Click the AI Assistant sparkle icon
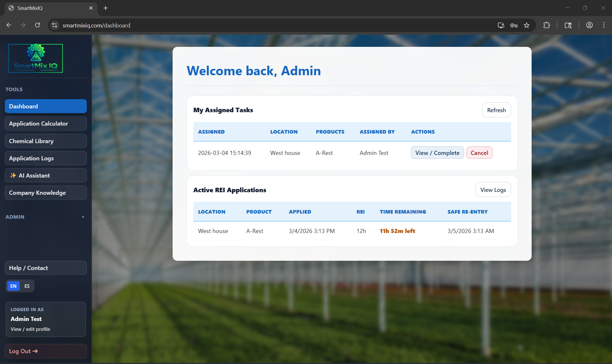Viewport: 612px width, 364px height. point(13,175)
